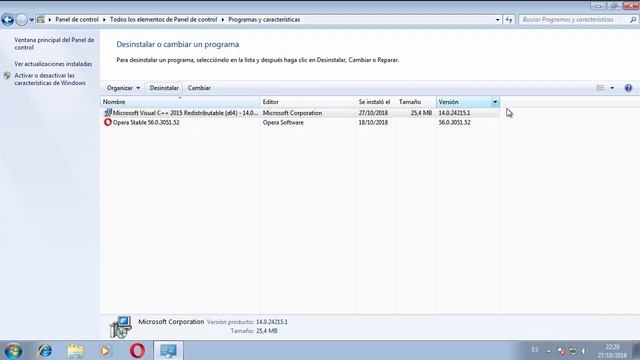The width and height of the screenshot is (640, 360).
Task: Open the Windows Start button
Action: click(13, 351)
